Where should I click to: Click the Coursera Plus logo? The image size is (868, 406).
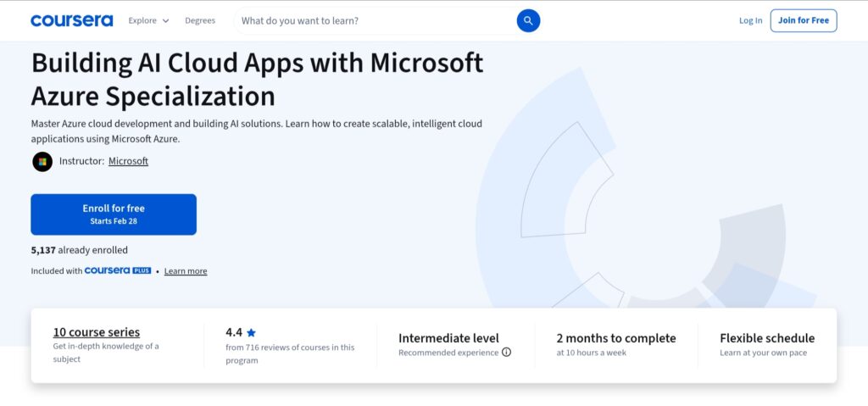coord(117,270)
